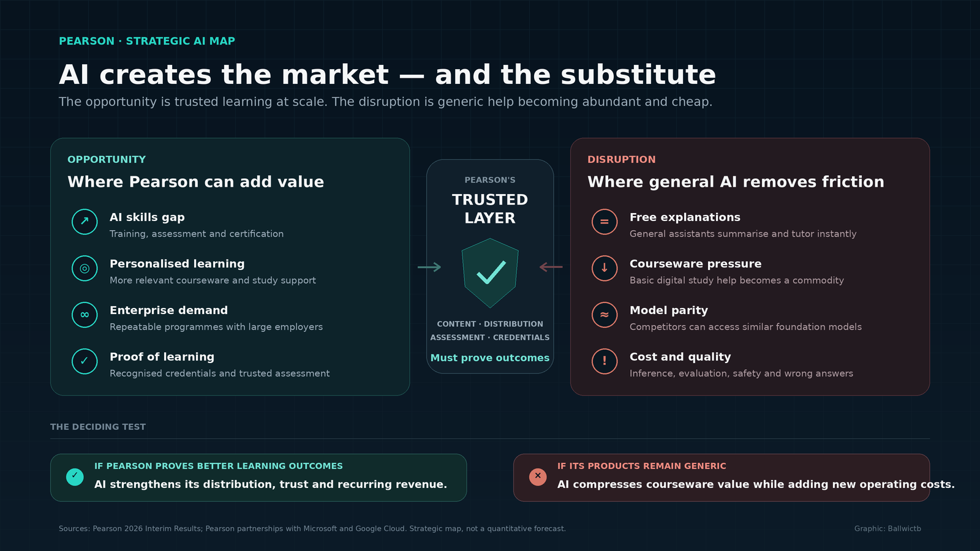This screenshot has height=551, width=980.
Task: Click the Cost and quality exclamation icon
Action: click(x=605, y=361)
